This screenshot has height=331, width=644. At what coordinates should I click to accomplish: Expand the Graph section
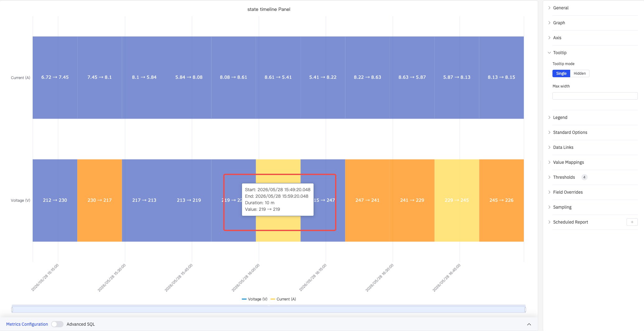click(x=595, y=23)
